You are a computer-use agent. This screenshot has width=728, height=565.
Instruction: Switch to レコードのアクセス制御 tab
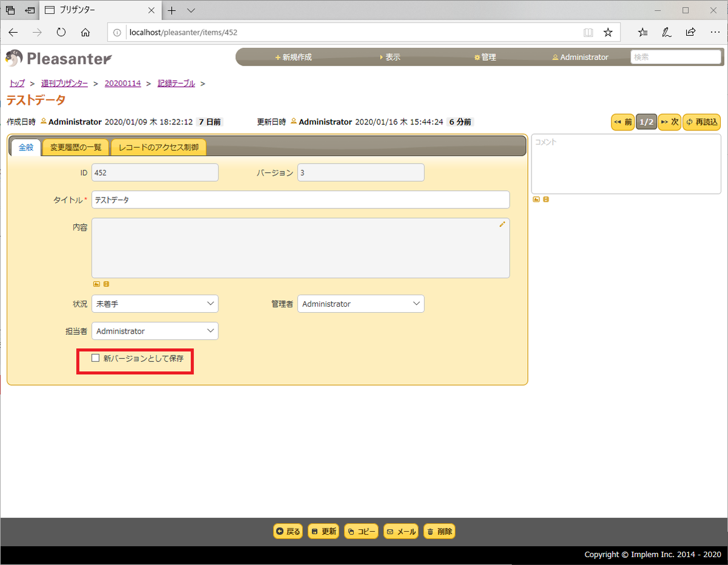pyautogui.click(x=158, y=147)
